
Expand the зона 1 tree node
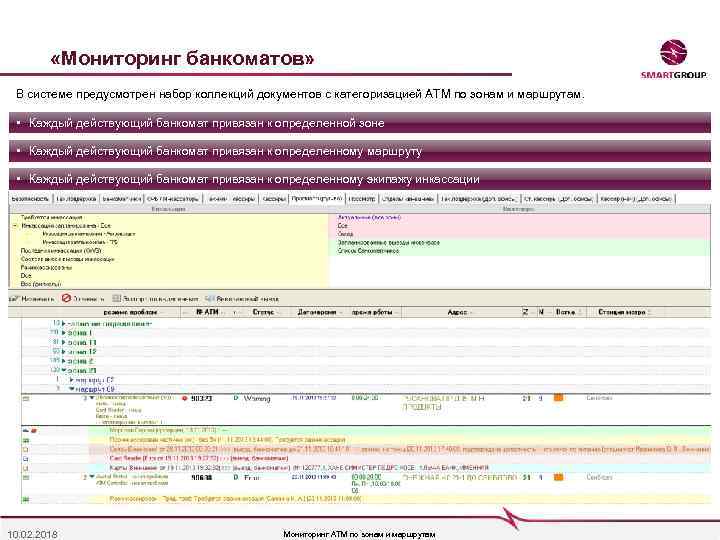pos(63,332)
